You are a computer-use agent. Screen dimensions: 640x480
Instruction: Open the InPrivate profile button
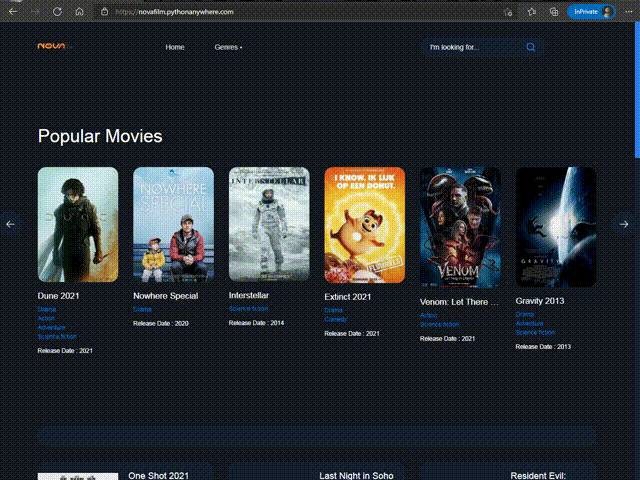tap(591, 12)
